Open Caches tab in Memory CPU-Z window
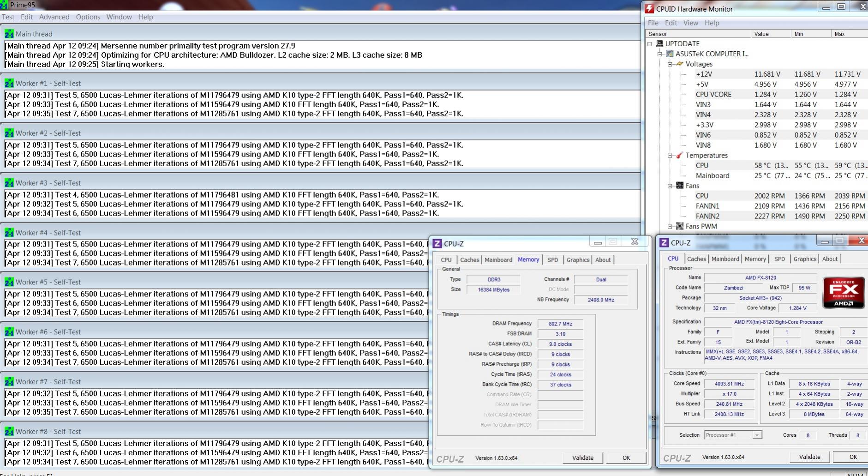 (470, 260)
